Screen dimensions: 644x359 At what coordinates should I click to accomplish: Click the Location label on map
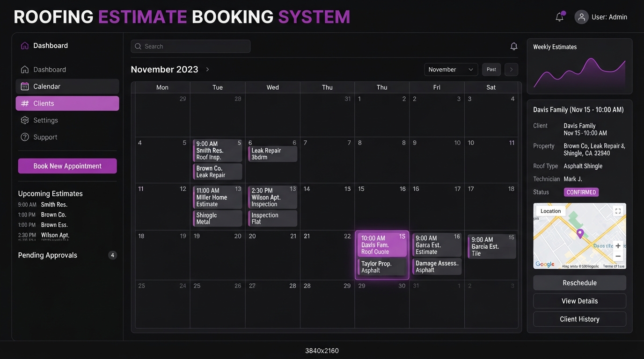[x=550, y=211]
